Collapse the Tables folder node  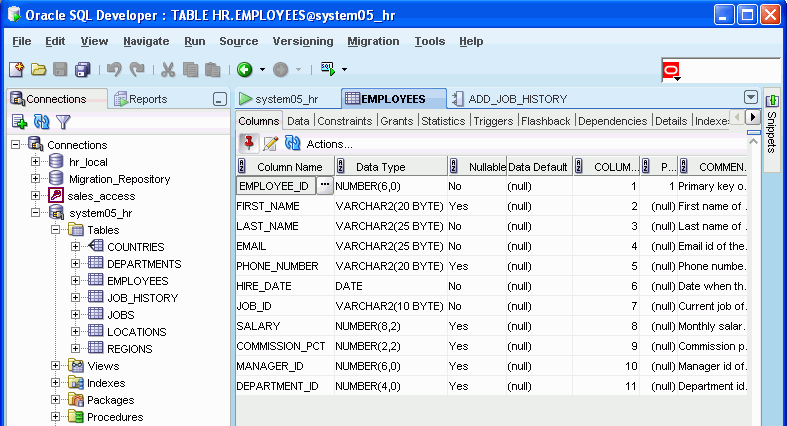pos(56,230)
